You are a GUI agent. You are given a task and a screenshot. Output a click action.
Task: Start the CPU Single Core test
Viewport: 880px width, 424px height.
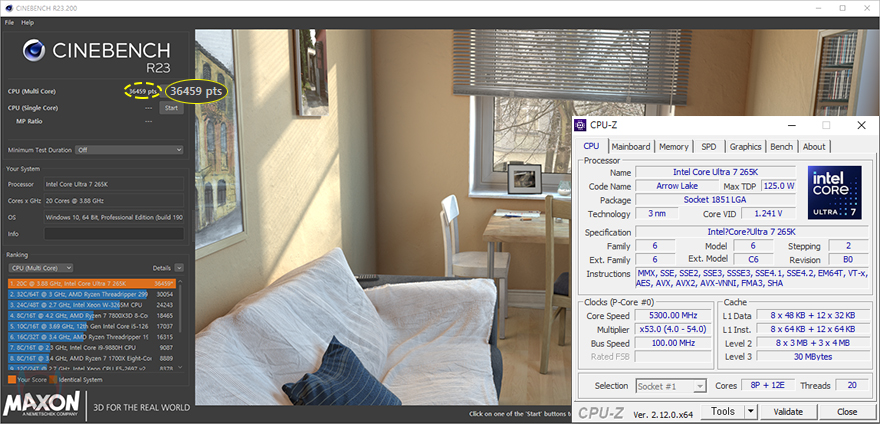point(172,108)
